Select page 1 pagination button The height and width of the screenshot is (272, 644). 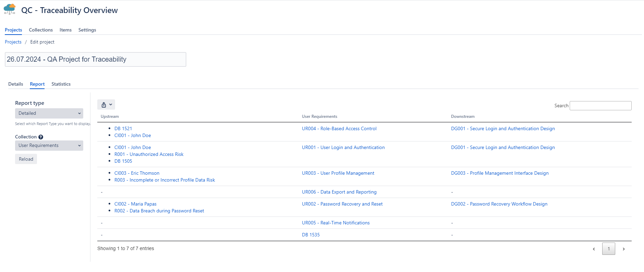[608, 249]
